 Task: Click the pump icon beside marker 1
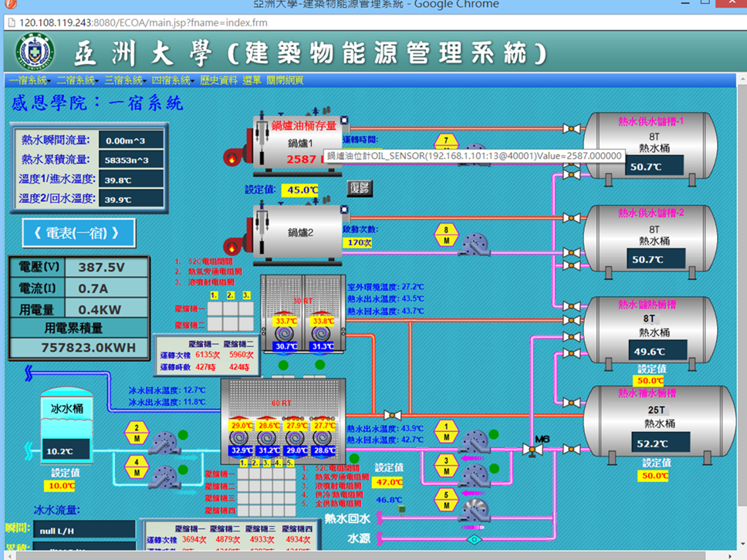click(474, 440)
